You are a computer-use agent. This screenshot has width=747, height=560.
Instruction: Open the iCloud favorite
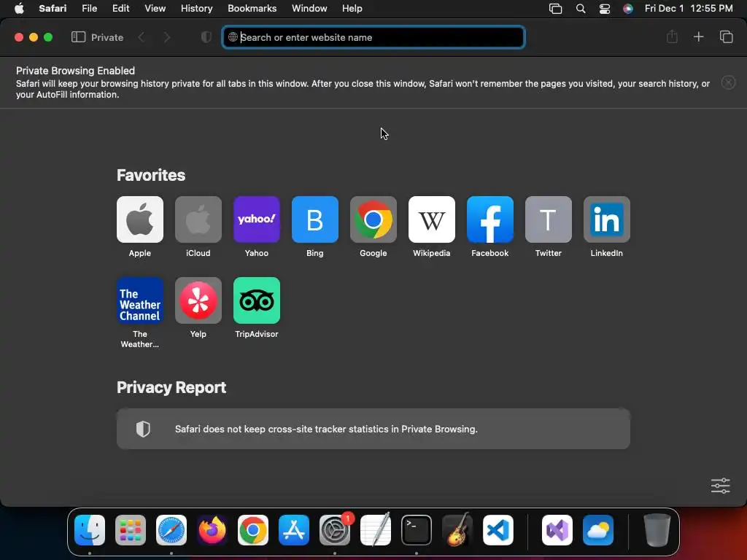(198, 219)
